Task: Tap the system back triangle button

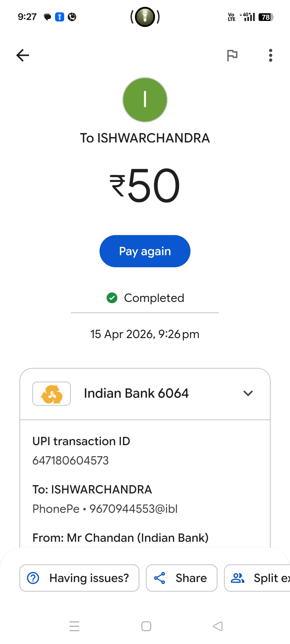Action: 218,626
